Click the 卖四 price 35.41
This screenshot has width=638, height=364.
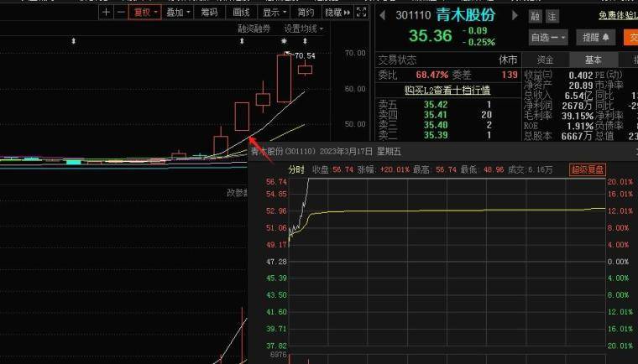(x=436, y=115)
